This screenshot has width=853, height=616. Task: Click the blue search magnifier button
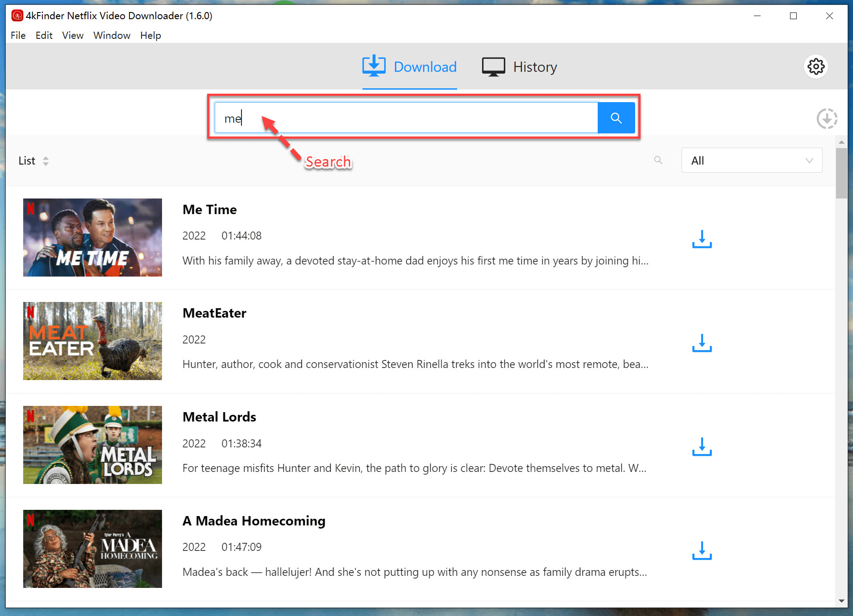click(616, 118)
